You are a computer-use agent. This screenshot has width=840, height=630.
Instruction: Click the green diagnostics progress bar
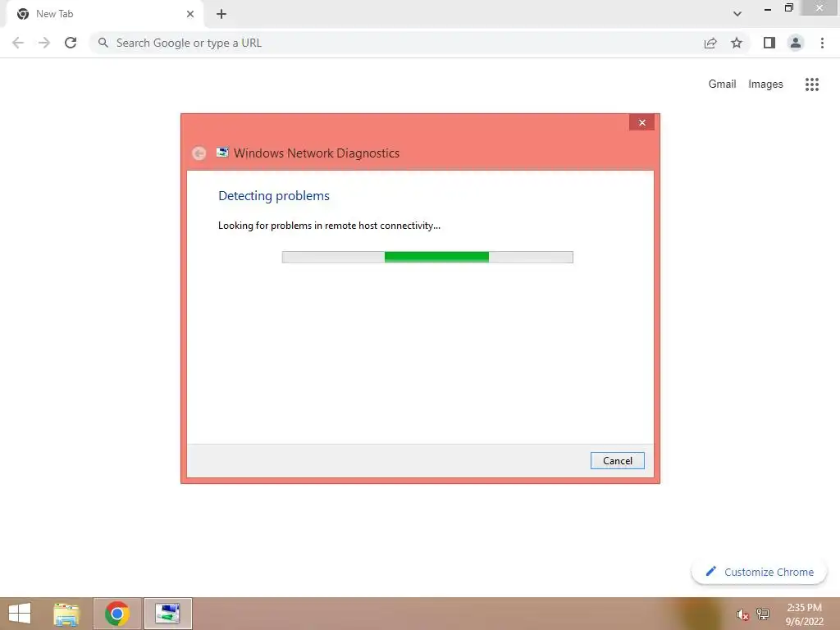pyautogui.click(x=427, y=257)
